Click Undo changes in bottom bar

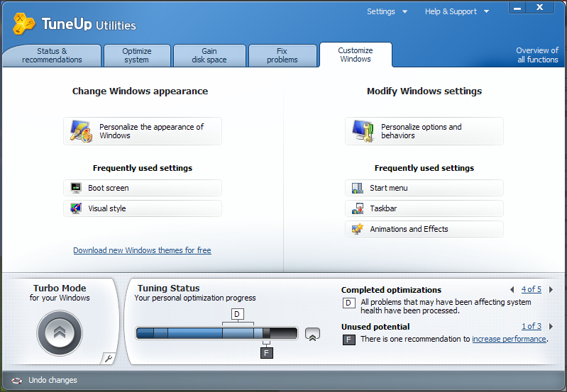coord(53,380)
